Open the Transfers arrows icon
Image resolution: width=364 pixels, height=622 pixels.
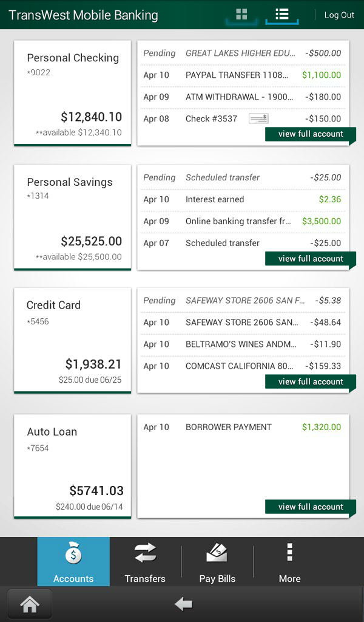click(145, 553)
